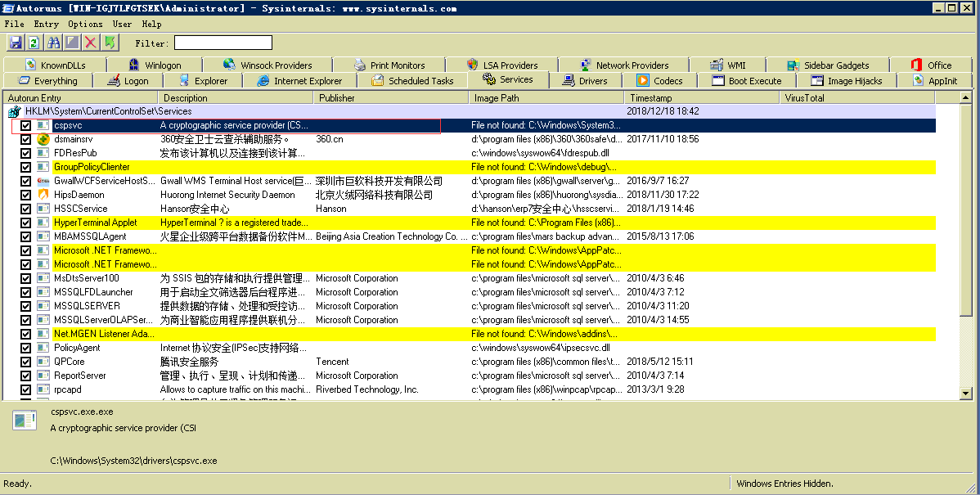The width and height of the screenshot is (980, 495).
Task: Click the HipsDaemon orange shield icon
Action: [43, 195]
